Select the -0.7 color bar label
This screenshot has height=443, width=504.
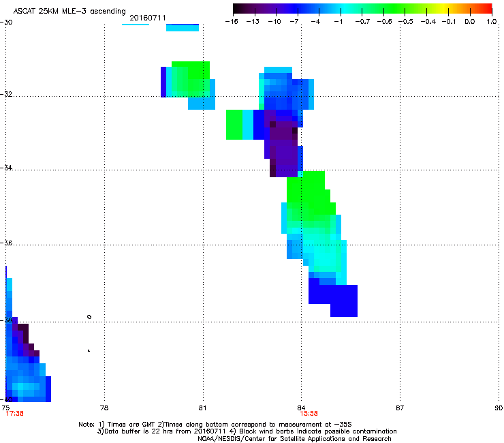(x=362, y=22)
